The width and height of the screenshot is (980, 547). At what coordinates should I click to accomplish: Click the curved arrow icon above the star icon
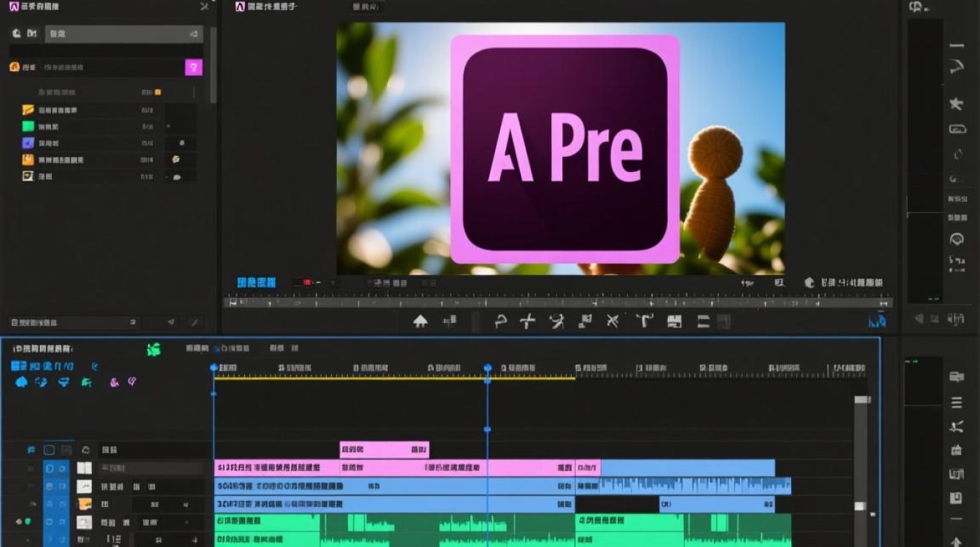point(956,69)
